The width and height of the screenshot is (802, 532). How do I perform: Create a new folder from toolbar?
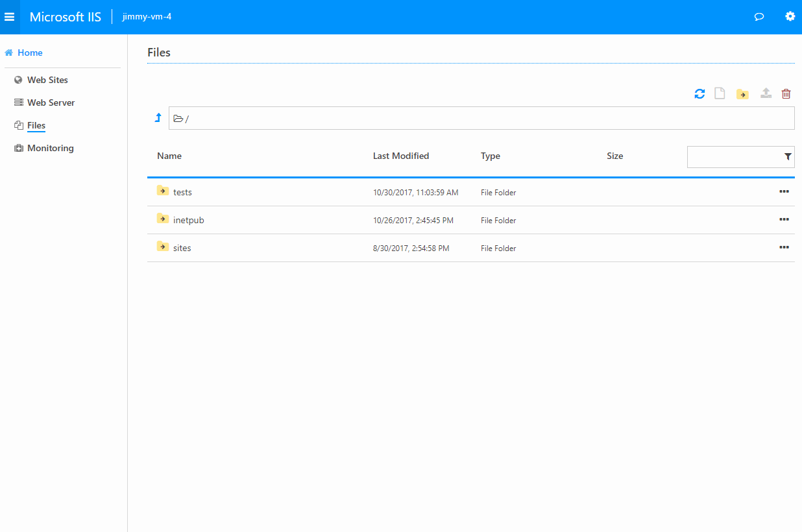point(742,94)
